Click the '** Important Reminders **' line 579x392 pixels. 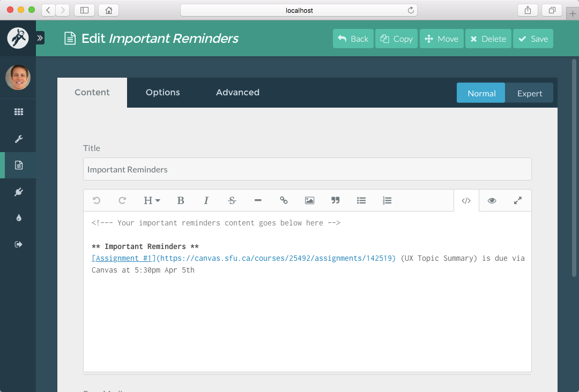coord(145,246)
